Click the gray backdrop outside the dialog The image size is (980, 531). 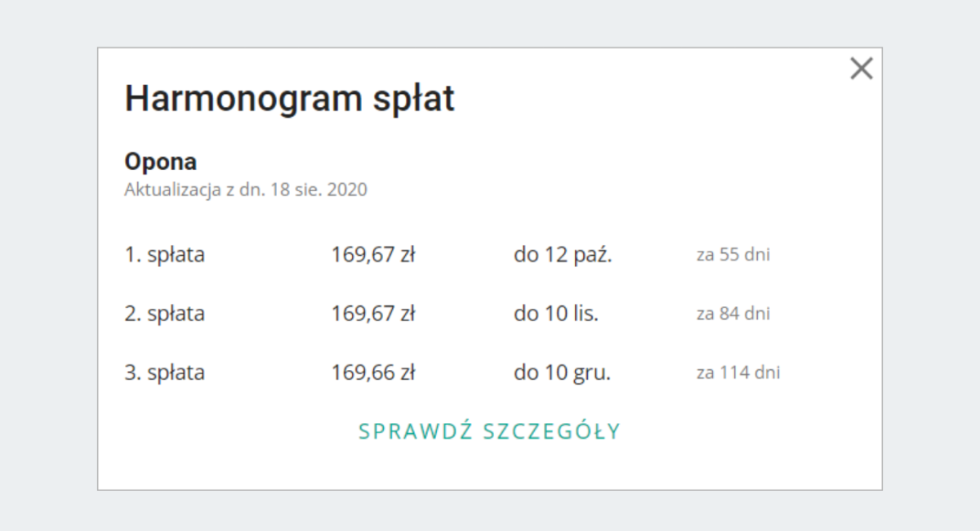pyautogui.click(x=49, y=265)
